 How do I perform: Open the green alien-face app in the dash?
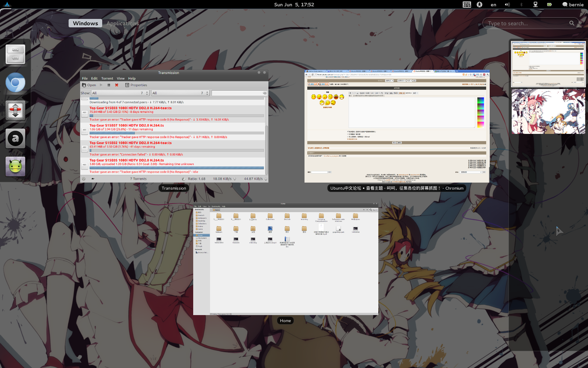15,166
